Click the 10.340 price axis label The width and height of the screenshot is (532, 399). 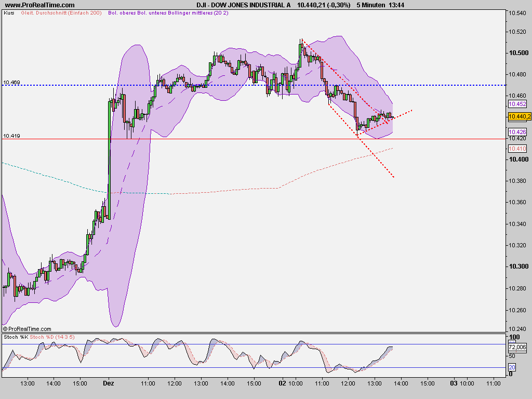(x=517, y=224)
